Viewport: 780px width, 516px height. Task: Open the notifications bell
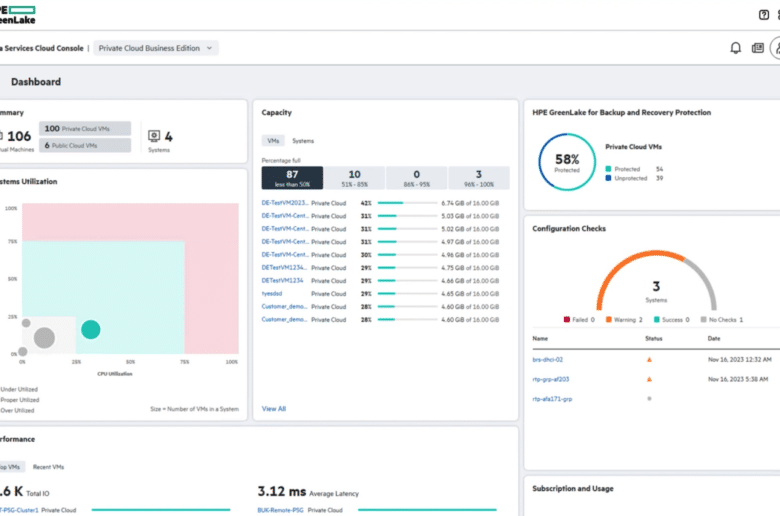[735, 48]
